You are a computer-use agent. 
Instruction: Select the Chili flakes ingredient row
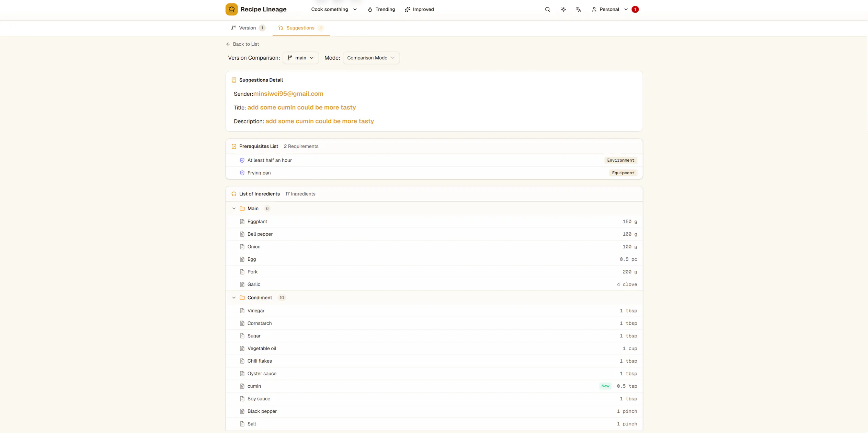click(x=434, y=361)
